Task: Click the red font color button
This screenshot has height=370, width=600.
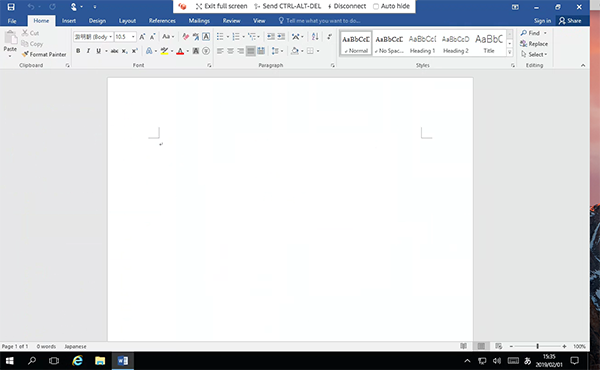Action: 180,51
